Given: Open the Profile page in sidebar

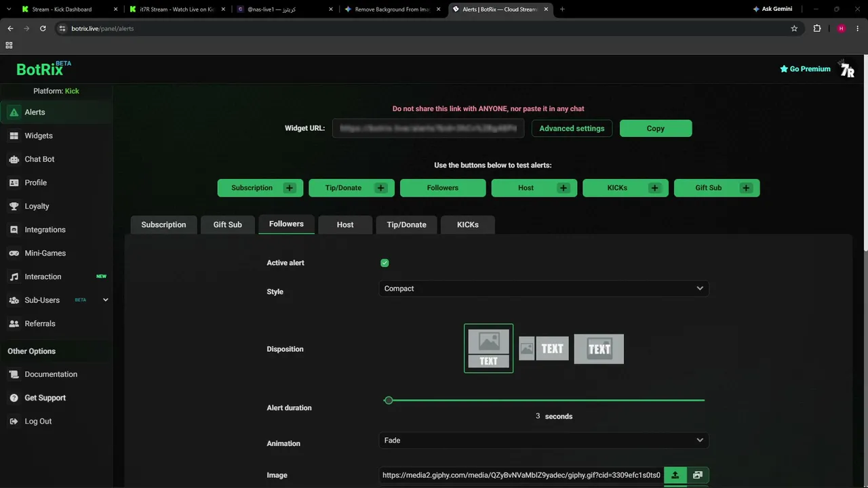Looking at the screenshot, I should coord(56,183).
